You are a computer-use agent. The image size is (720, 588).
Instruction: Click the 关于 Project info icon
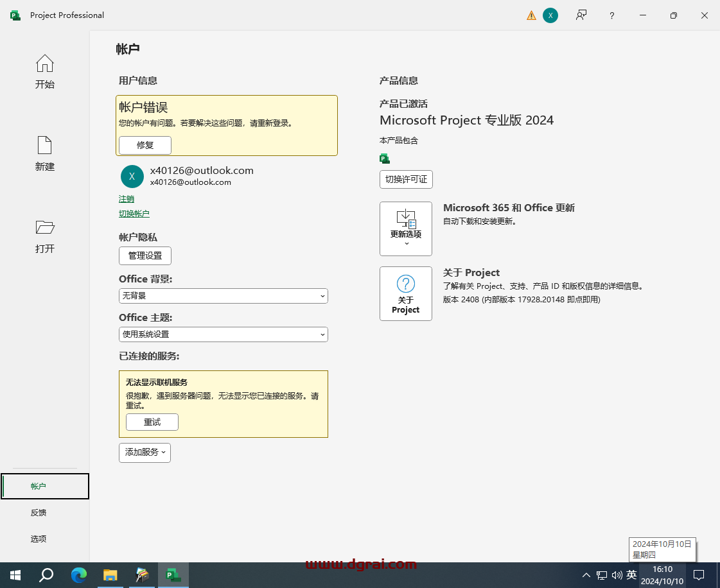pos(406,293)
